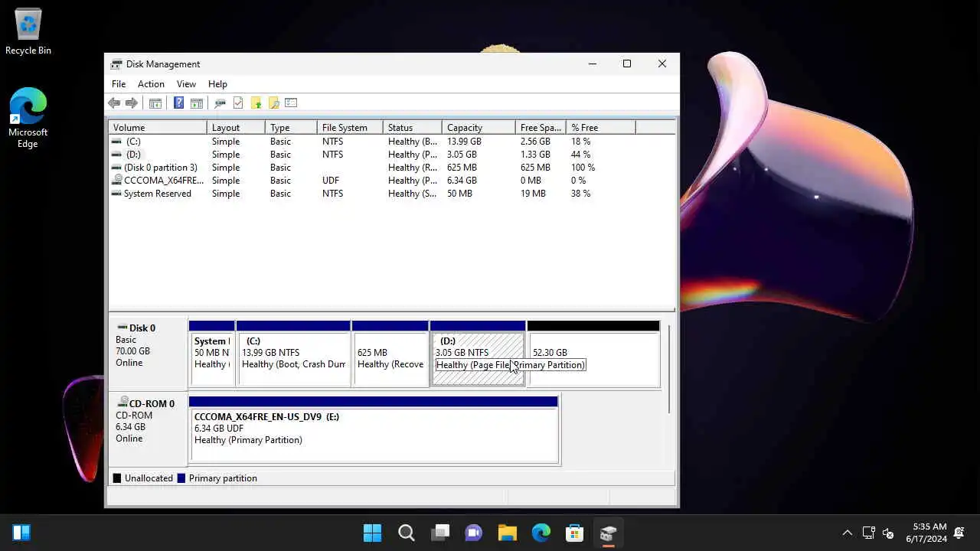The image size is (980, 551).
Task: Click the blue Primary partition legend swatch
Action: pos(181,478)
